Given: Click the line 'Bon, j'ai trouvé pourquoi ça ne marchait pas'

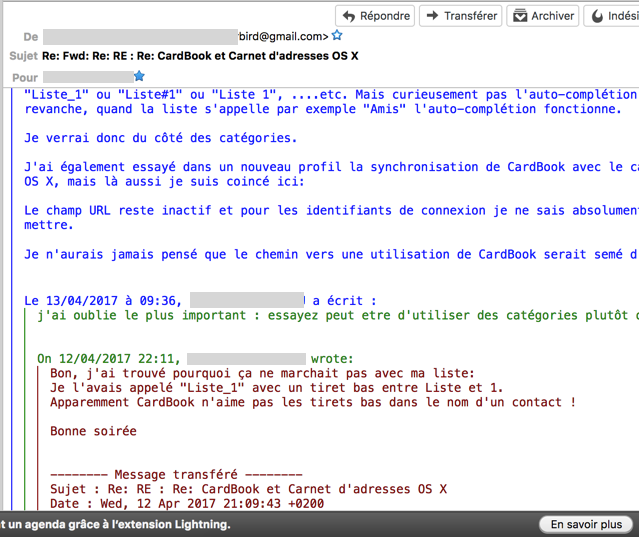Looking at the screenshot, I should (x=262, y=373).
